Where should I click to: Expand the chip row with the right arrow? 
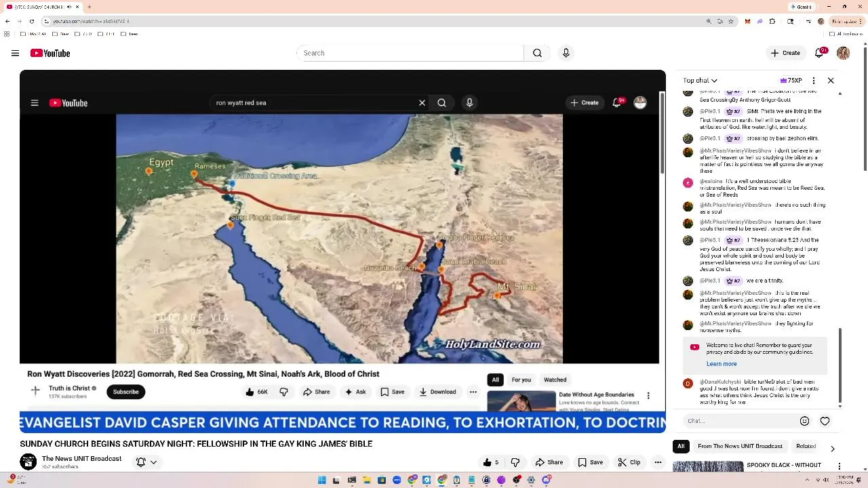pos(832,449)
